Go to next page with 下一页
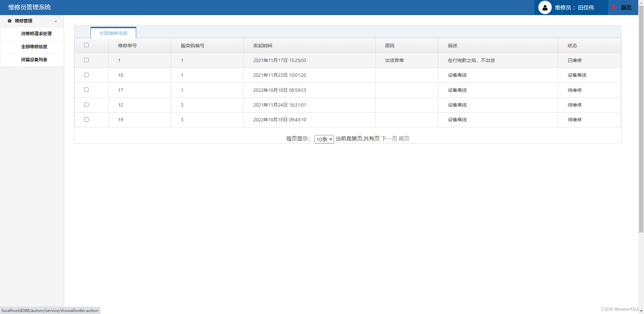The width and height of the screenshot is (644, 314). click(389, 139)
